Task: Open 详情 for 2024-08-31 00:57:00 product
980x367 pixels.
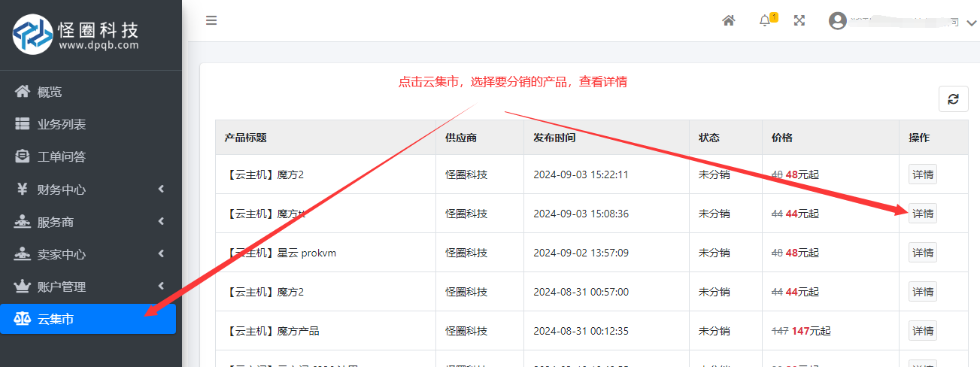Action: [923, 292]
